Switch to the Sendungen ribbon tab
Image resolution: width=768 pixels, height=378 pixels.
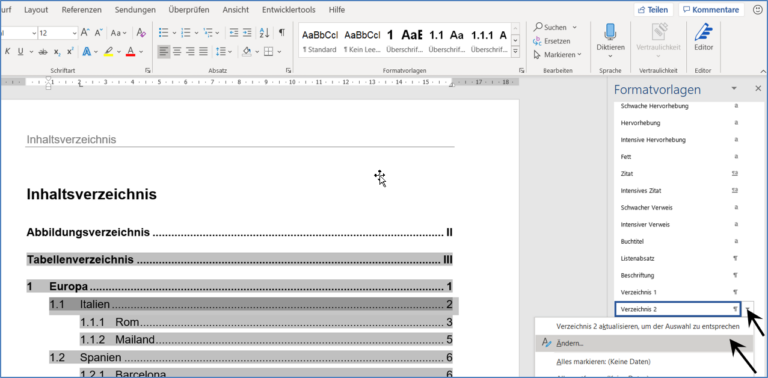click(135, 10)
